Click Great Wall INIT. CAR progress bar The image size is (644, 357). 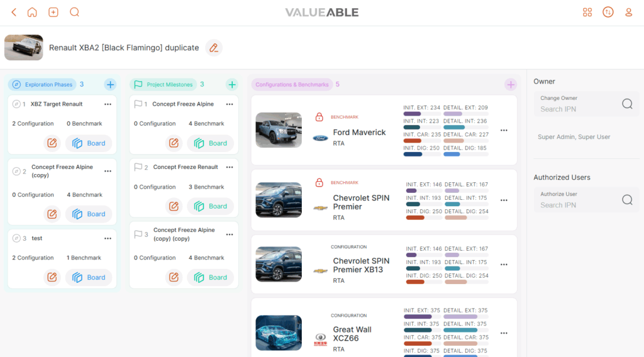(422, 343)
